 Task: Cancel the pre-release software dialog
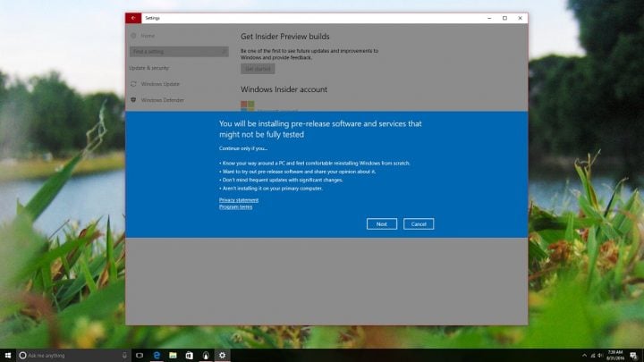(418, 224)
